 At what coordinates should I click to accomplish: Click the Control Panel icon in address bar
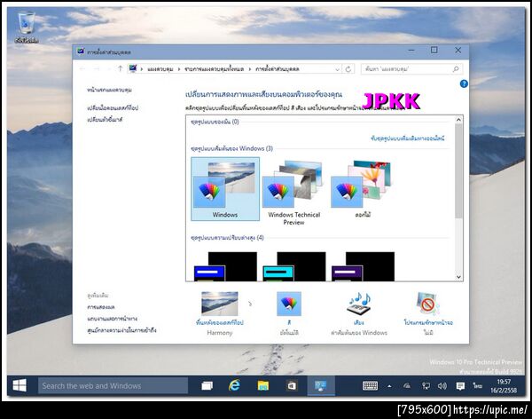click(133, 68)
